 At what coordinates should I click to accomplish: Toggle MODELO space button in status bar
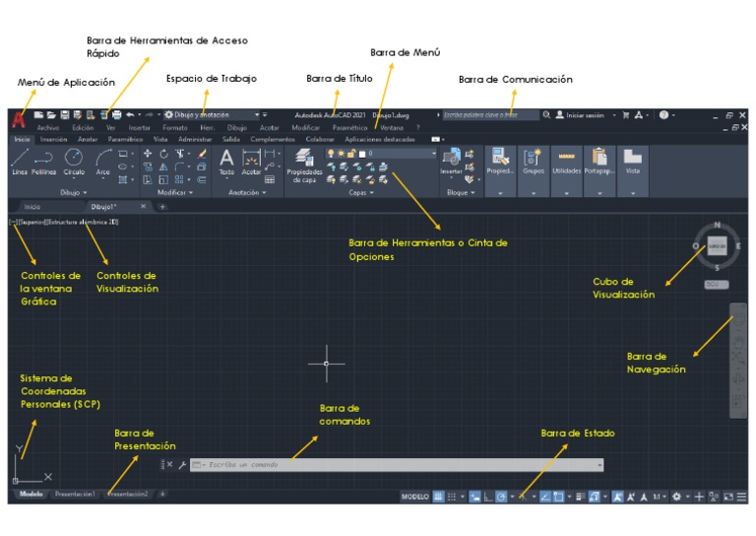pyautogui.click(x=414, y=497)
